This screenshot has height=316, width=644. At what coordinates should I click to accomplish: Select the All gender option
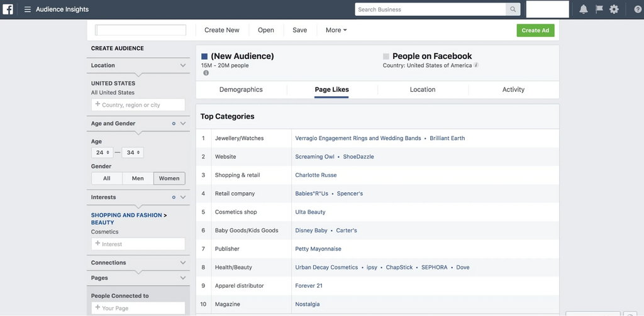pos(107,178)
